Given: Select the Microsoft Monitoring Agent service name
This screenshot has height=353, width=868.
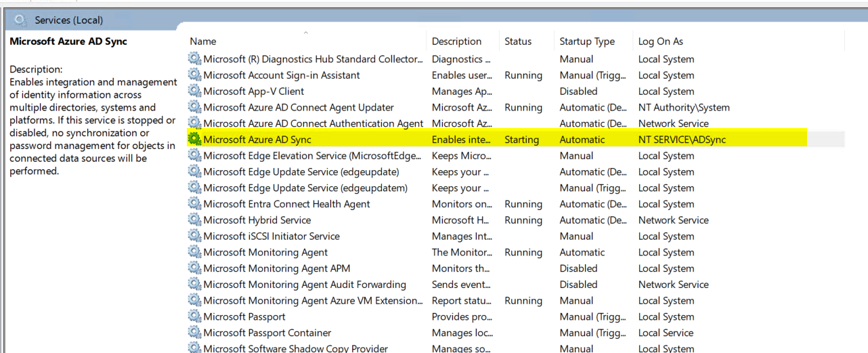Looking at the screenshot, I should (x=266, y=252).
